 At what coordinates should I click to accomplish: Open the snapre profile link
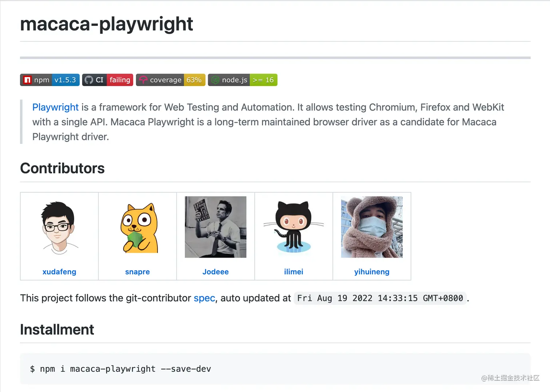pos(137,272)
